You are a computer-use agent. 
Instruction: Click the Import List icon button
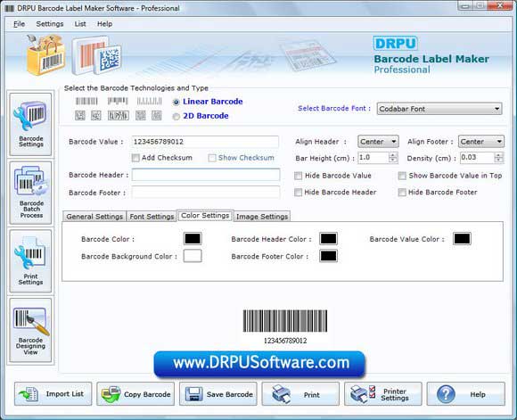coord(53,394)
